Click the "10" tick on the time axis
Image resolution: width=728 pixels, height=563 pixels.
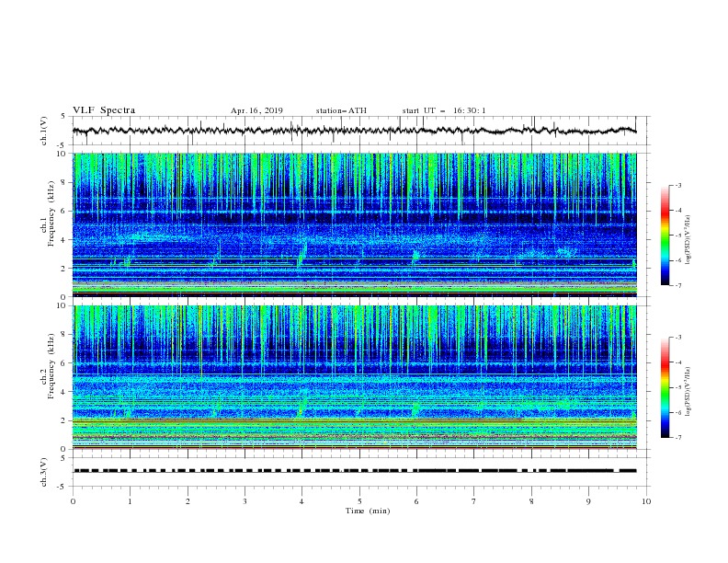[646, 501]
